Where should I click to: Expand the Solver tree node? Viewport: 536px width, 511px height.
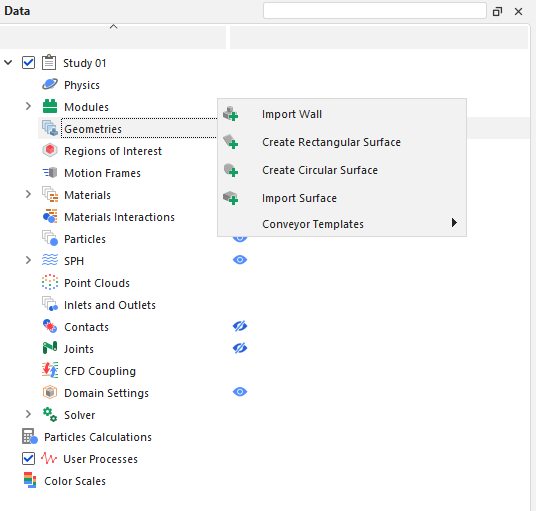click(x=28, y=414)
